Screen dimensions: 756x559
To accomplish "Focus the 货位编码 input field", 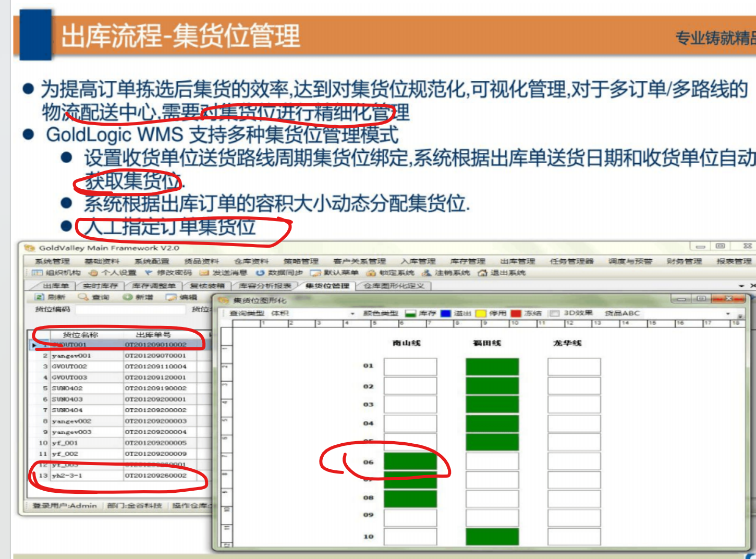I will pyautogui.click(x=130, y=310).
